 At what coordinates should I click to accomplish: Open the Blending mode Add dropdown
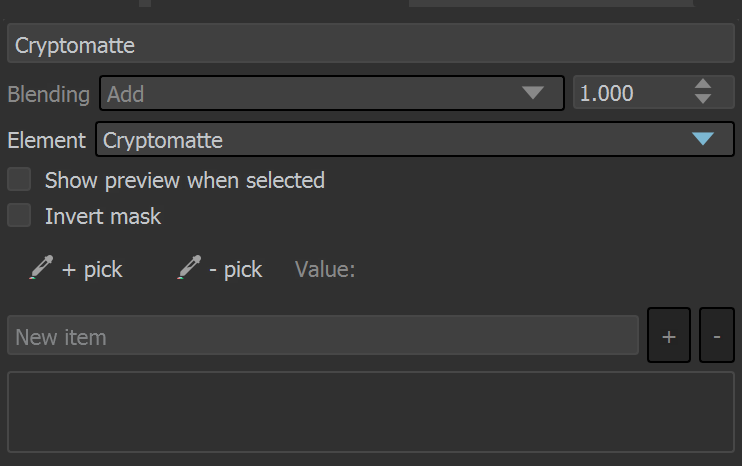click(331, 93)
